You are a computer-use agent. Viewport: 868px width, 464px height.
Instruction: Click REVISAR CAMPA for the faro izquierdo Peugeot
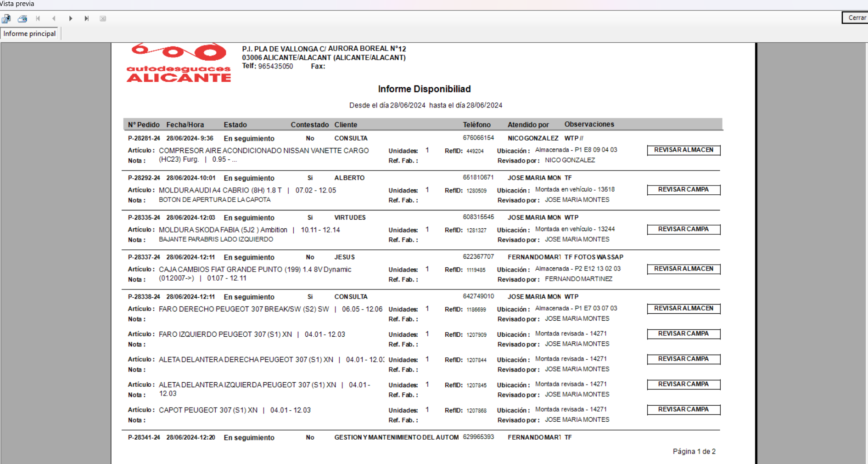point(683,334)
